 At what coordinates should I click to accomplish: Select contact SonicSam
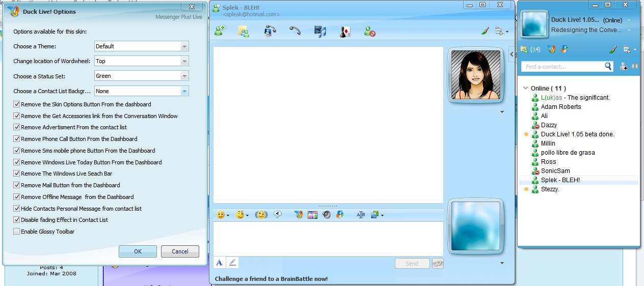click(x=555, y=171)
